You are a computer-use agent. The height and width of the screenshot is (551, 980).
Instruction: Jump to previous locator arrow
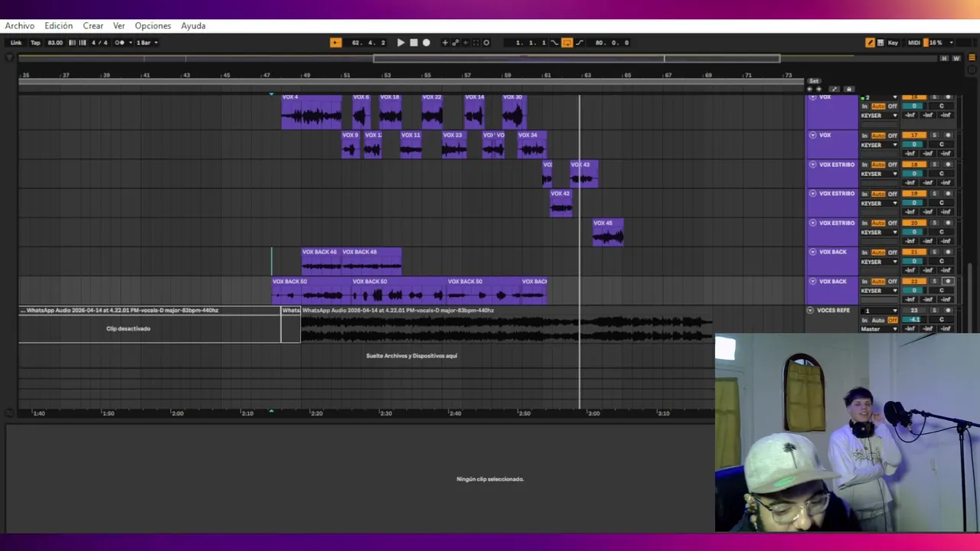point(810,90)
